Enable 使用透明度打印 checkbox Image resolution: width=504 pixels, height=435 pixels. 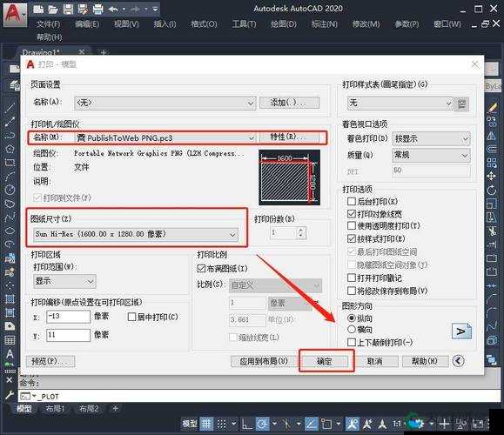[352, 225]
